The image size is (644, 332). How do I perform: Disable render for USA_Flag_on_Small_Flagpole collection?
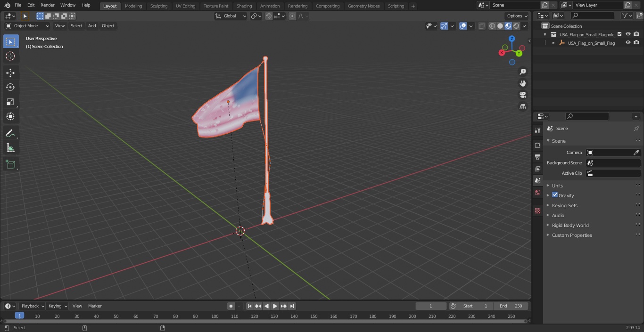tap(636, 34)
